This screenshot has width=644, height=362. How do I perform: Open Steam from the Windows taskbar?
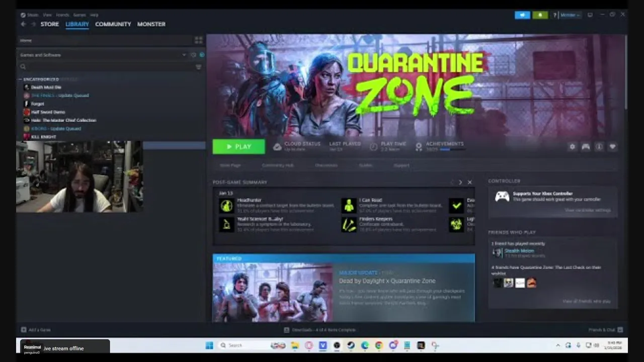click(x=351, y=345)
